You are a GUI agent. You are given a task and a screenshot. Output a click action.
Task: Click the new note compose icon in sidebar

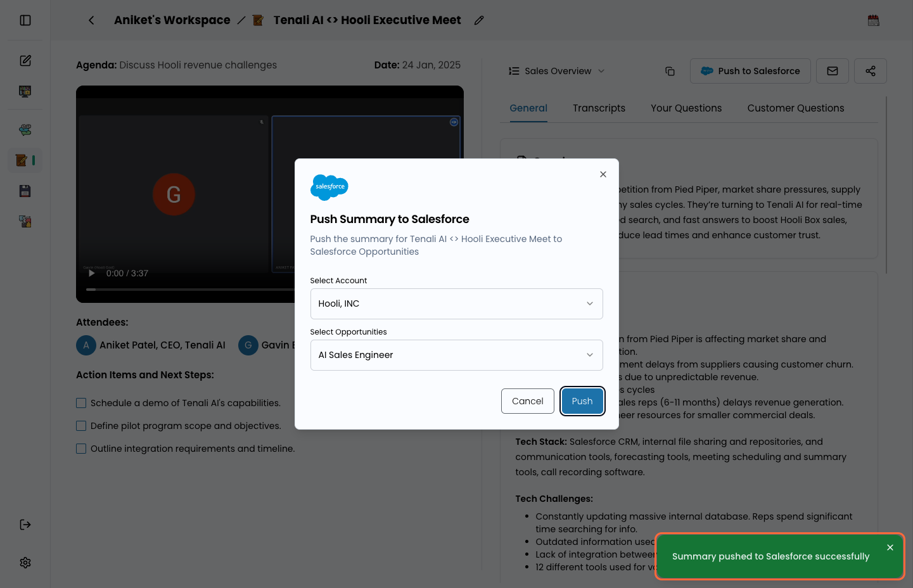[25, 61]
